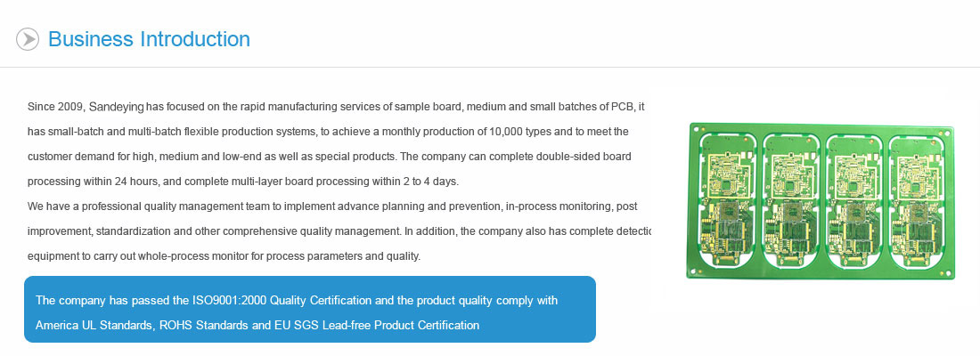Click the line starting 'improvement, standardization'

339,231
